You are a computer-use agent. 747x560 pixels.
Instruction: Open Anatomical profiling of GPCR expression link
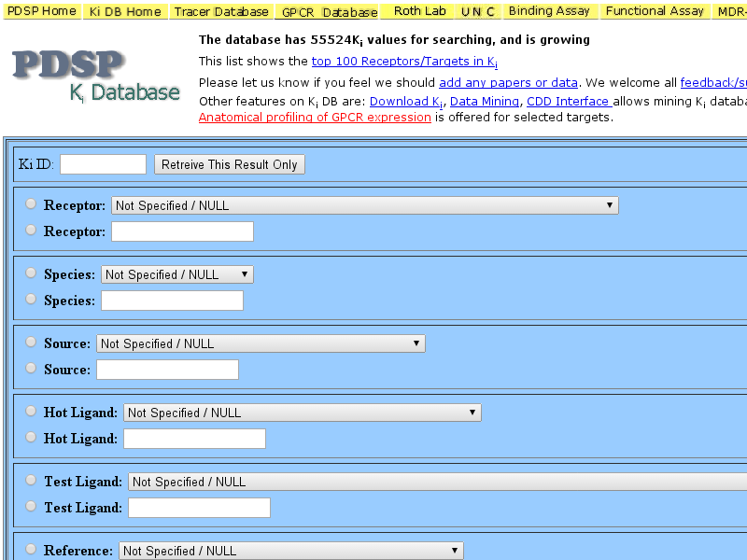point(315,118)
